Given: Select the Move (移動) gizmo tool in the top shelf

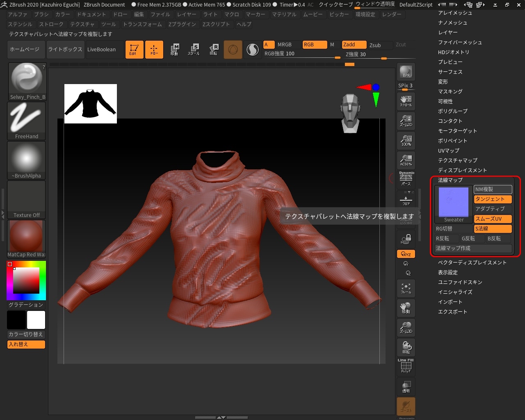Looking at the screenshot, I should [174, 50].
